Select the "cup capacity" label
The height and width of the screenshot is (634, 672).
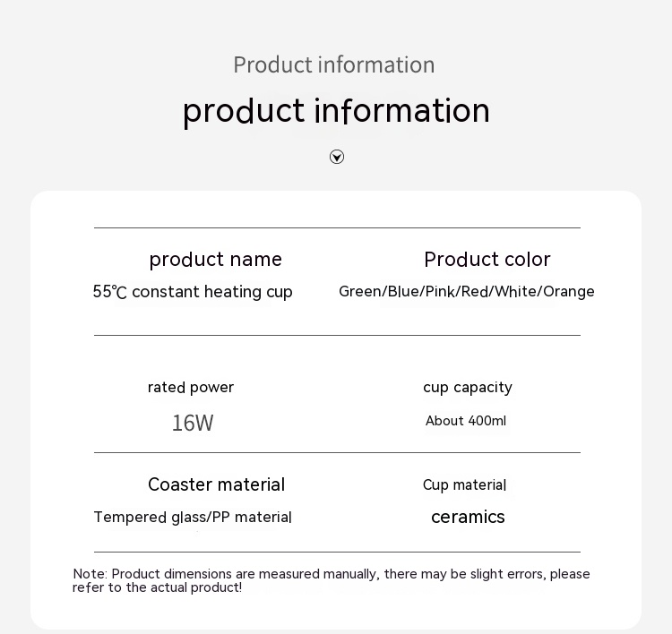(468, 388)
